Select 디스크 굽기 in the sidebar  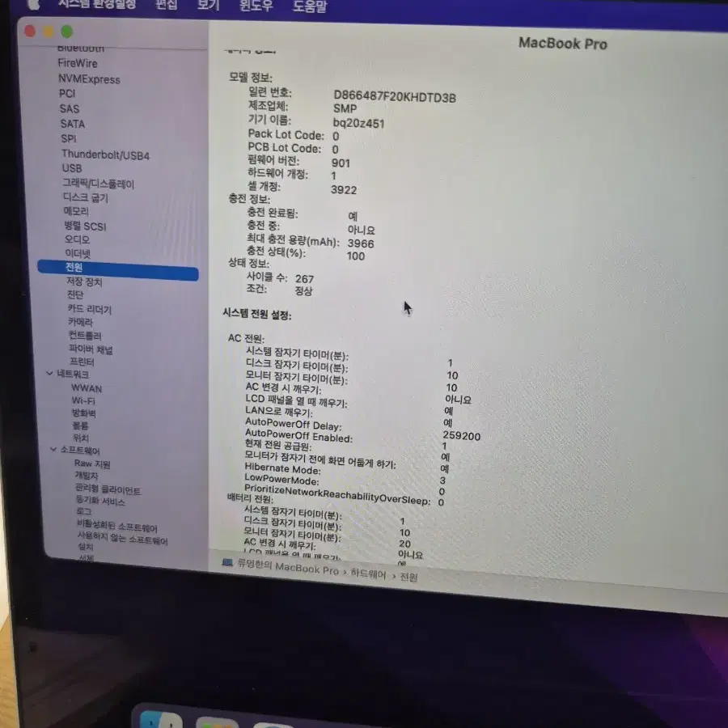tap(86, 198)
